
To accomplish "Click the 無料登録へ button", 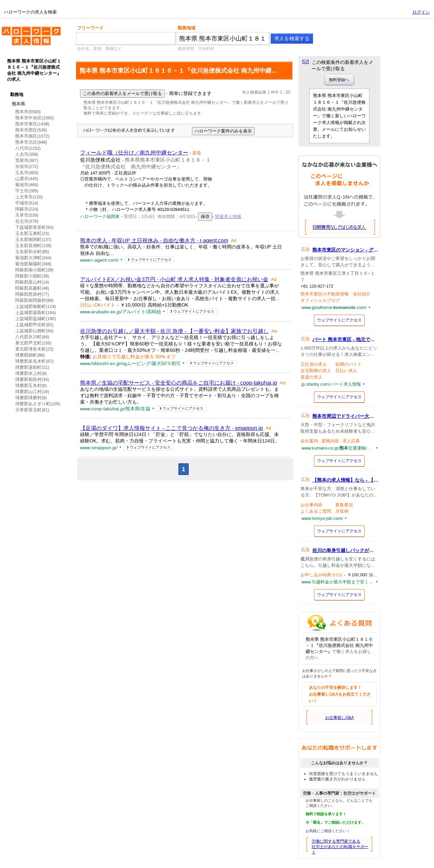I will point(339,80).
